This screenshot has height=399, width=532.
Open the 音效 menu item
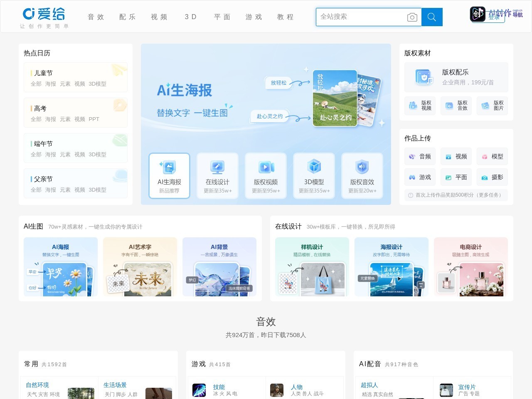pos(96,17)
